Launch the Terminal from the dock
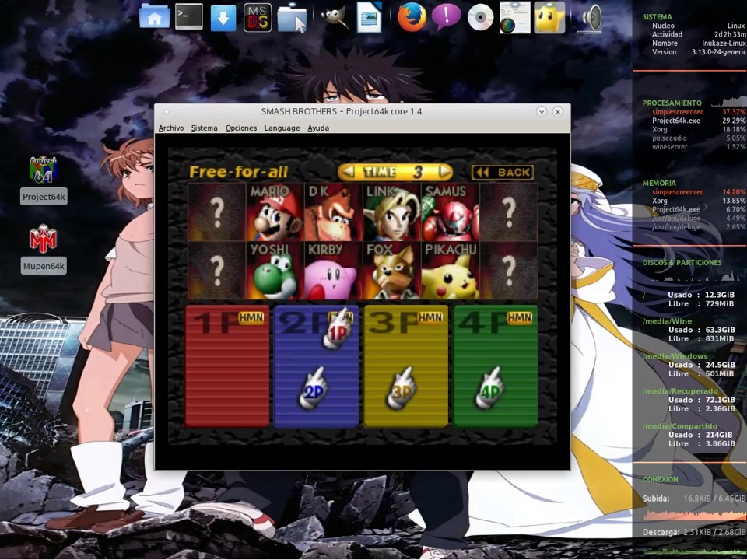 click(188, 16)
